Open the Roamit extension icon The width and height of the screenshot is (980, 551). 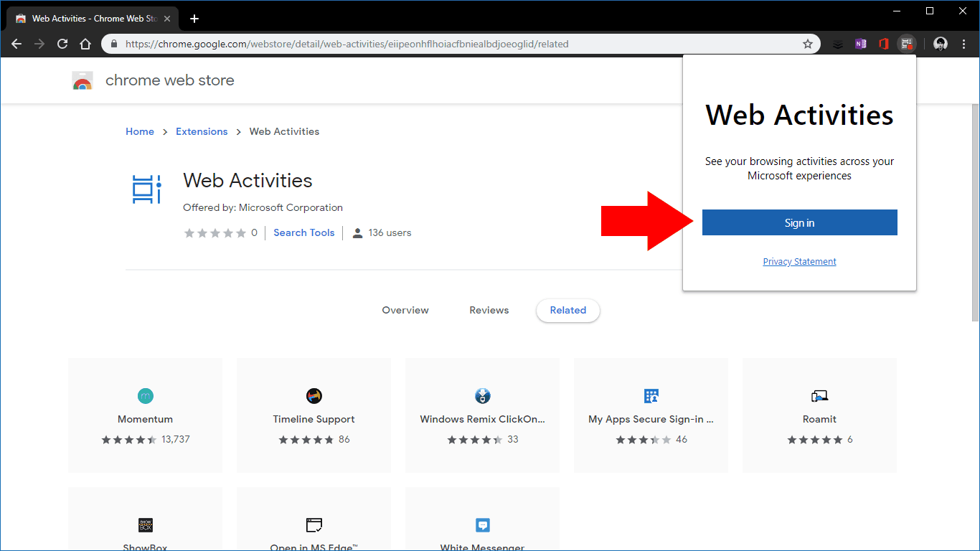[x=820, y=395]
